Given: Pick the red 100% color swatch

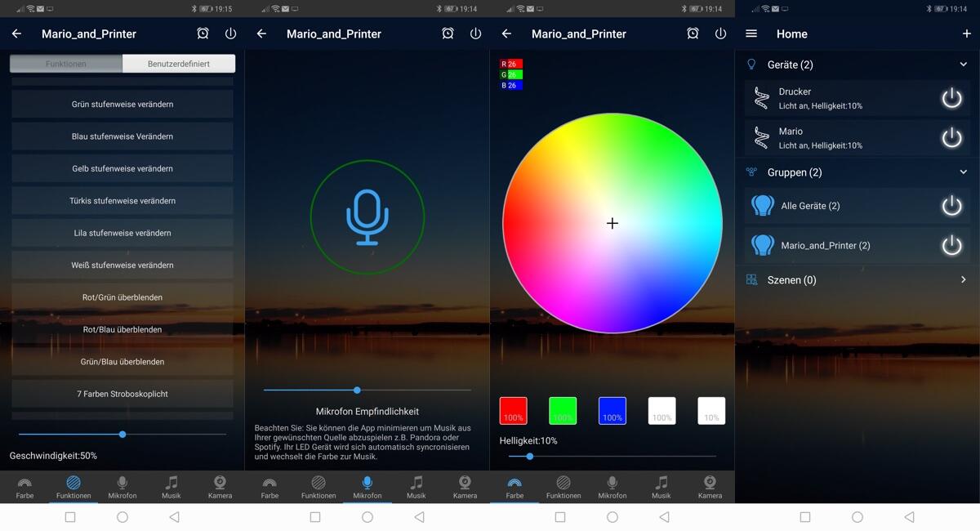Looking at the screenshot, I should coord(514,411).
